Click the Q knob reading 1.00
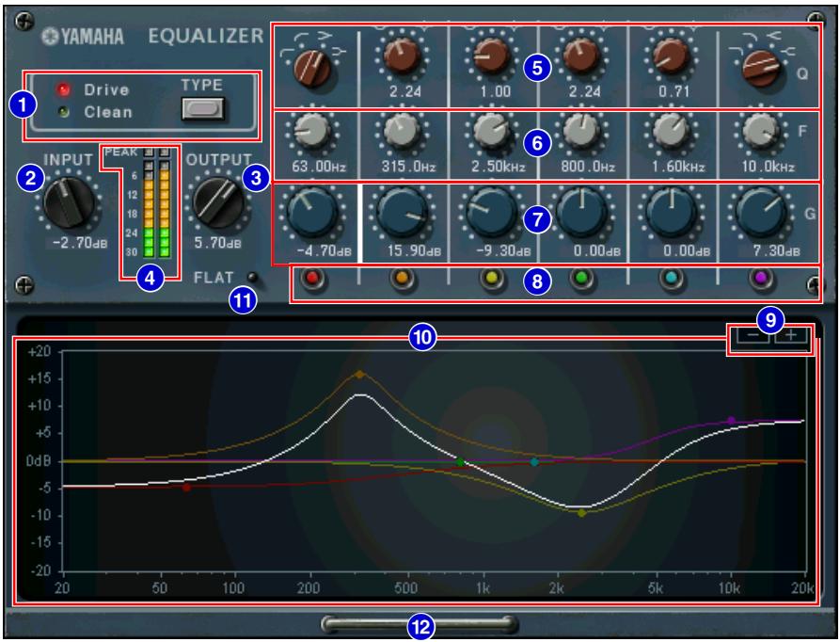 (492, 57)
